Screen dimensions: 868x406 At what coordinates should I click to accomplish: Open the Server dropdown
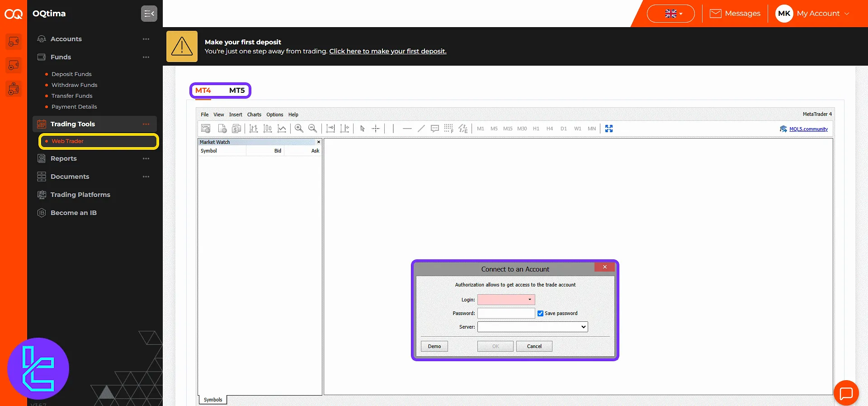[533, 327]
